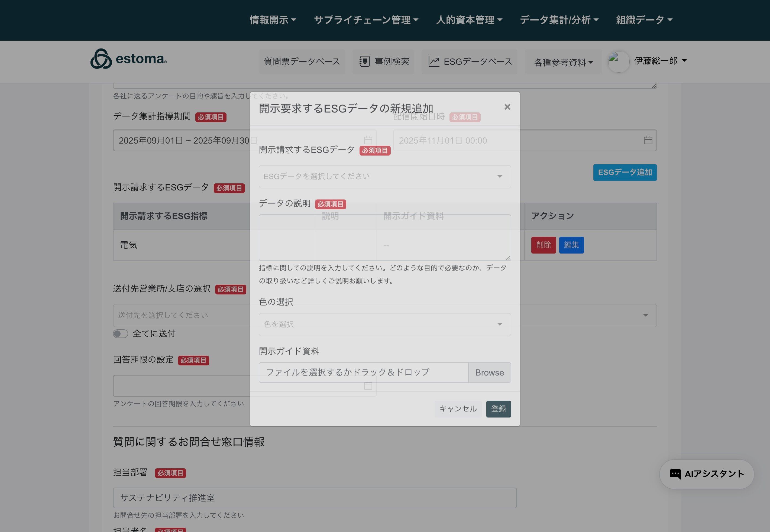This screenshot has width=770, height=532.
Task: Close the ESG data modal with X
Action: click(x=507, y=107)
